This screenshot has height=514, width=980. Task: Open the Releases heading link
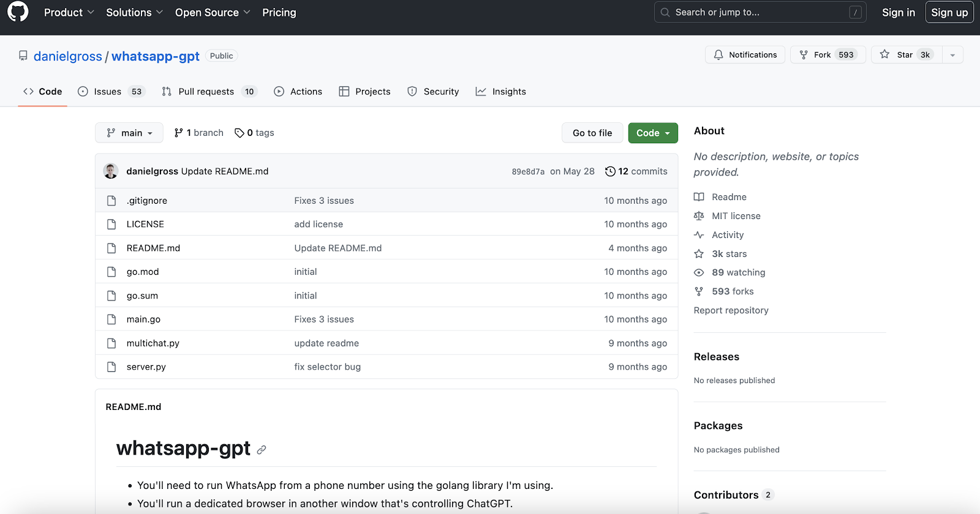[717, 357]
